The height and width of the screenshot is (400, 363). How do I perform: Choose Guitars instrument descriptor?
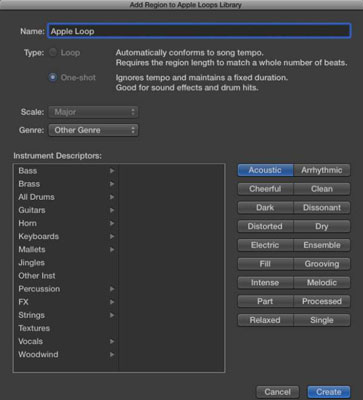(x=66, y=210)
